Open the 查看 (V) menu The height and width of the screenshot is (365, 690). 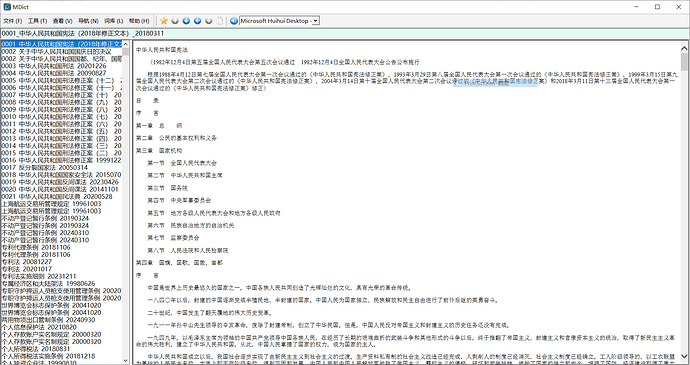62,21
